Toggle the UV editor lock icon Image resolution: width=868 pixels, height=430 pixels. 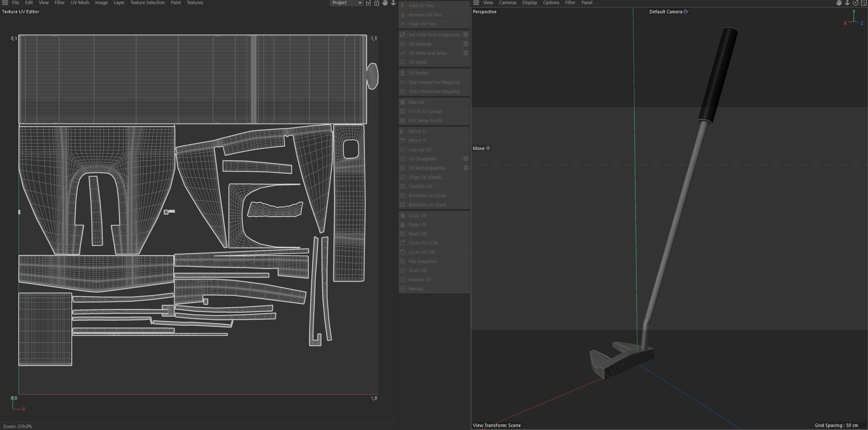(x=376, y=3)
